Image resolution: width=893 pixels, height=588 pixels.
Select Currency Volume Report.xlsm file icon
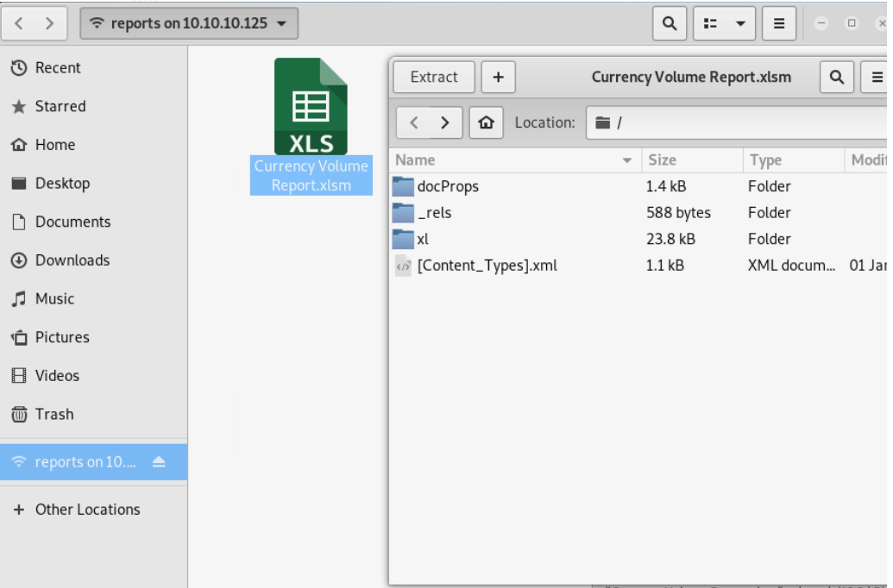311,108
